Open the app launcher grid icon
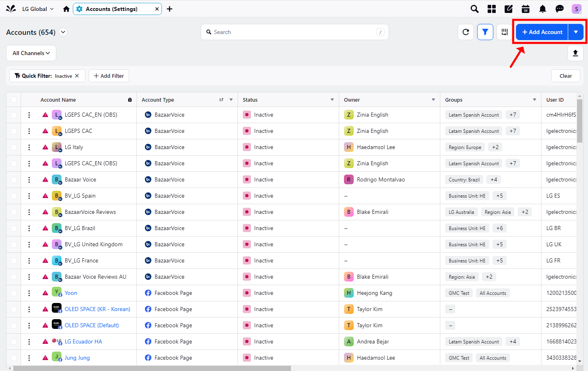The width and height of the screenshot is (588, 371). [492, 9]
